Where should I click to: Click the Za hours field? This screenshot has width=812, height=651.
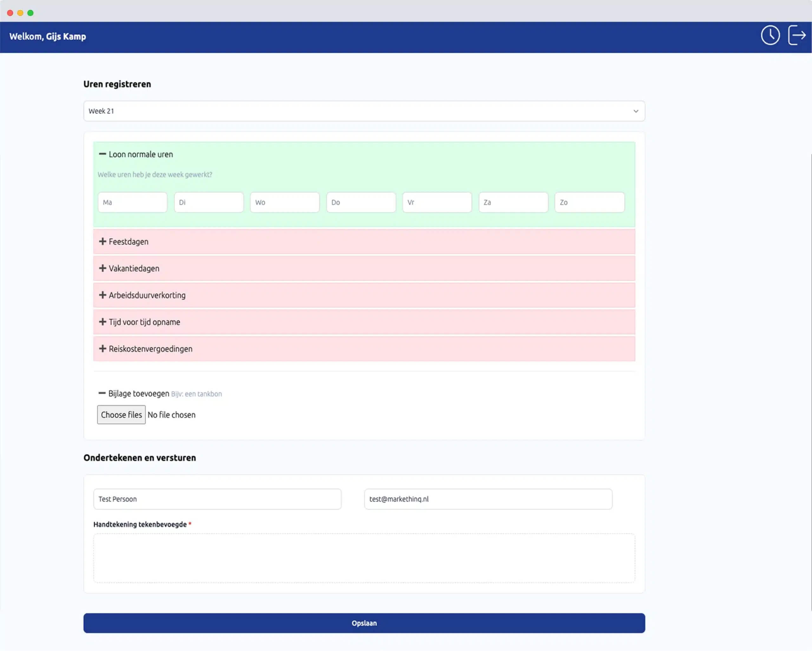click(513, 202)
